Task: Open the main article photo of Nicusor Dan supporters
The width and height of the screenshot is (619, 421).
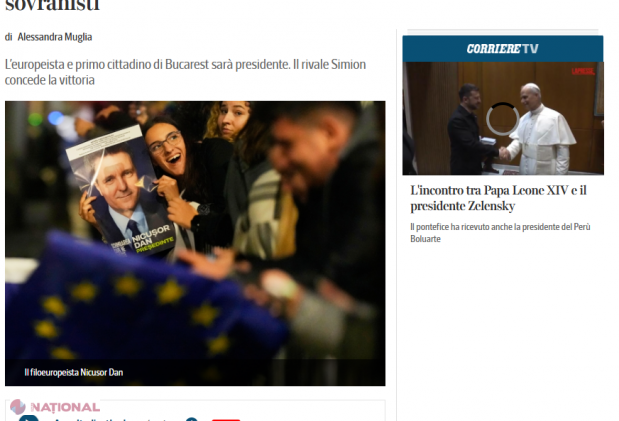Action: click(x=195, y=243)
